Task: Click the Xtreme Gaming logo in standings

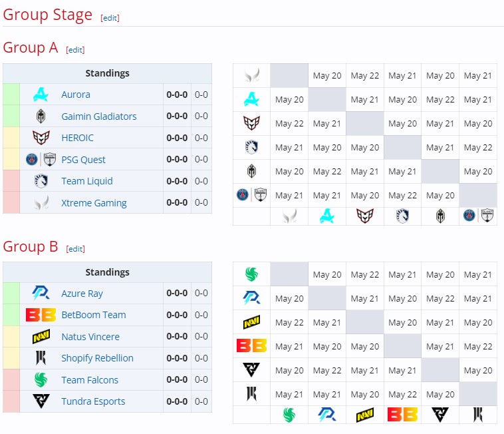Action: point(41,202)
